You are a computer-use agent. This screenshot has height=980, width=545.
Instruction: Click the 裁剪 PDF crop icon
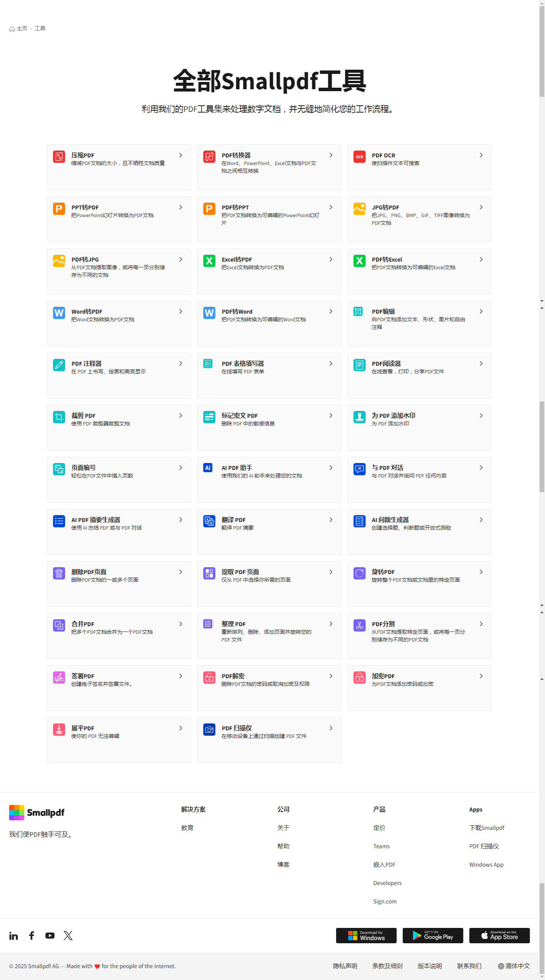(59, 417)
